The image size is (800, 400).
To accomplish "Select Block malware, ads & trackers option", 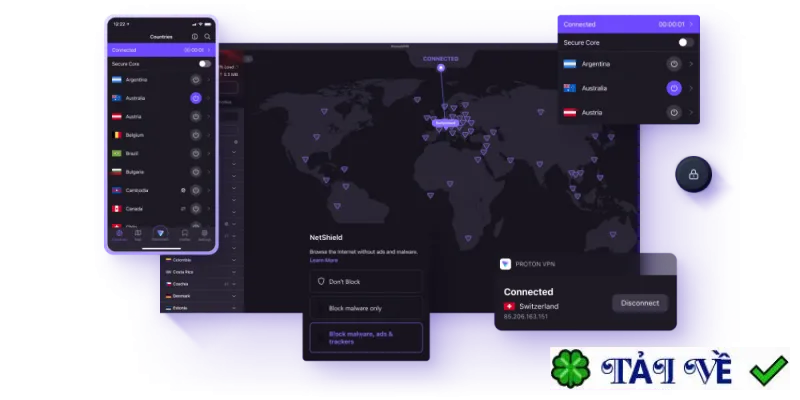I will pos(366,338).
